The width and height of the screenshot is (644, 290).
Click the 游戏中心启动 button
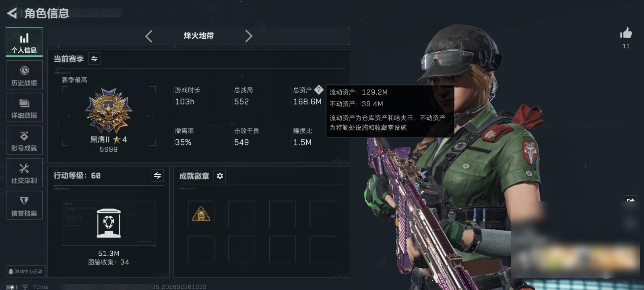click(x=25, y=271)
